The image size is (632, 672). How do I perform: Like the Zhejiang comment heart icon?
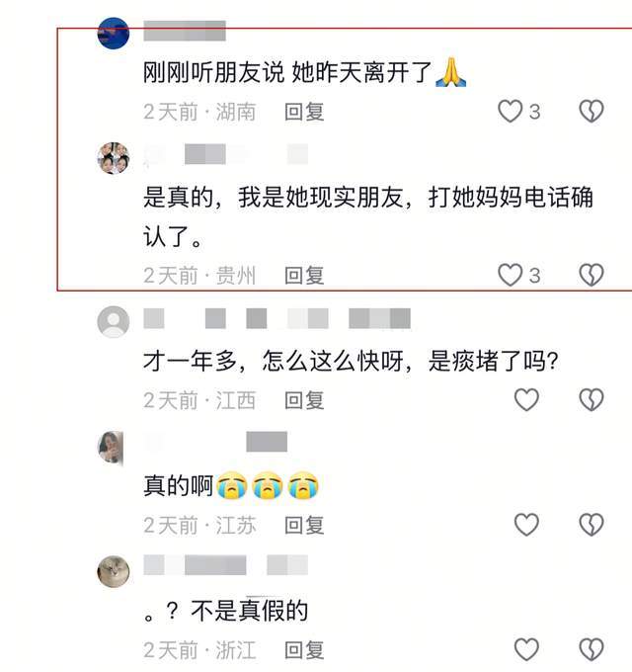click(x=526, y=649)
